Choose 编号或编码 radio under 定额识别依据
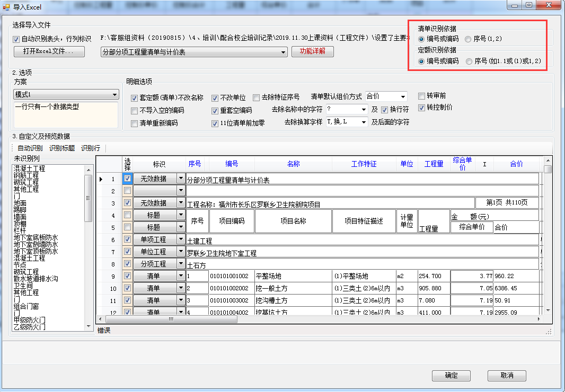Viewport: 565px width, 392px height. pos(422,61)
